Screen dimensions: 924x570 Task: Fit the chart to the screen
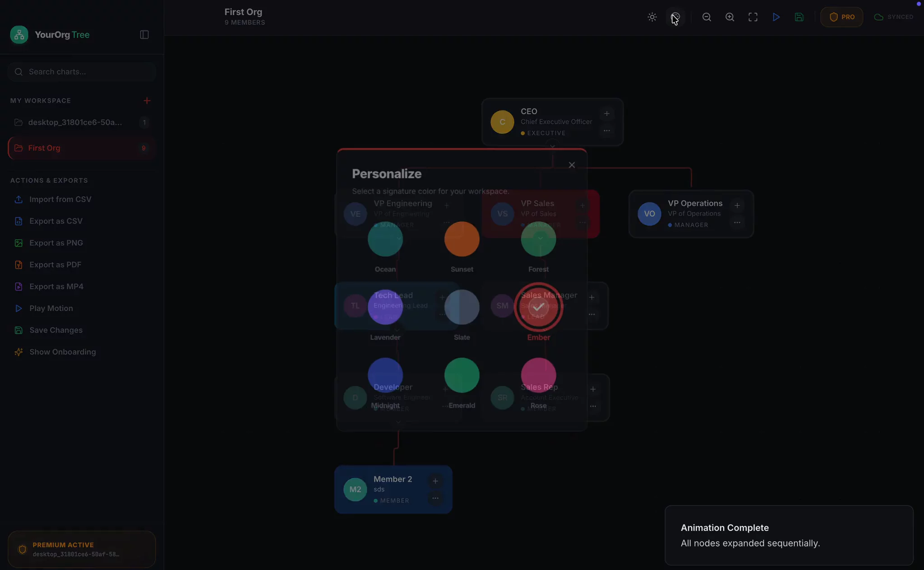[x=753, y=17]
